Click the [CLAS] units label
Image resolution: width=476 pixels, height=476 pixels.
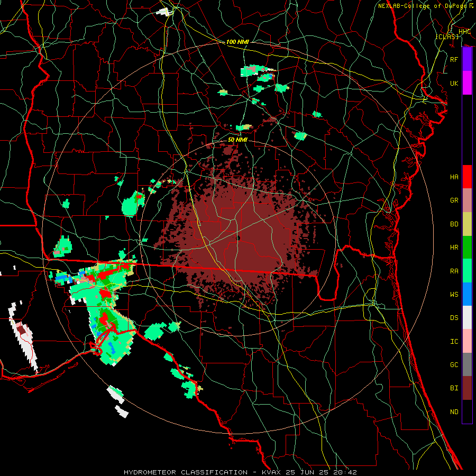tap(447, 36)
